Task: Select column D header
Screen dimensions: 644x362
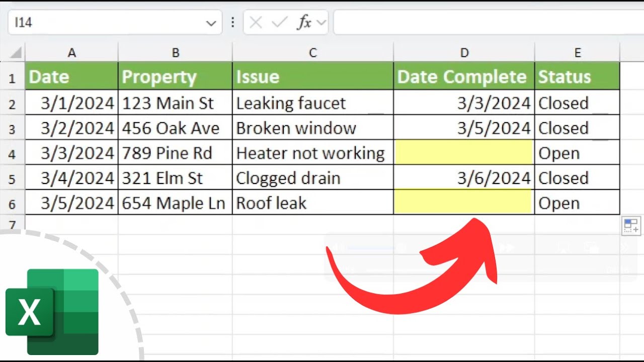Action: [x=464, y=53]
